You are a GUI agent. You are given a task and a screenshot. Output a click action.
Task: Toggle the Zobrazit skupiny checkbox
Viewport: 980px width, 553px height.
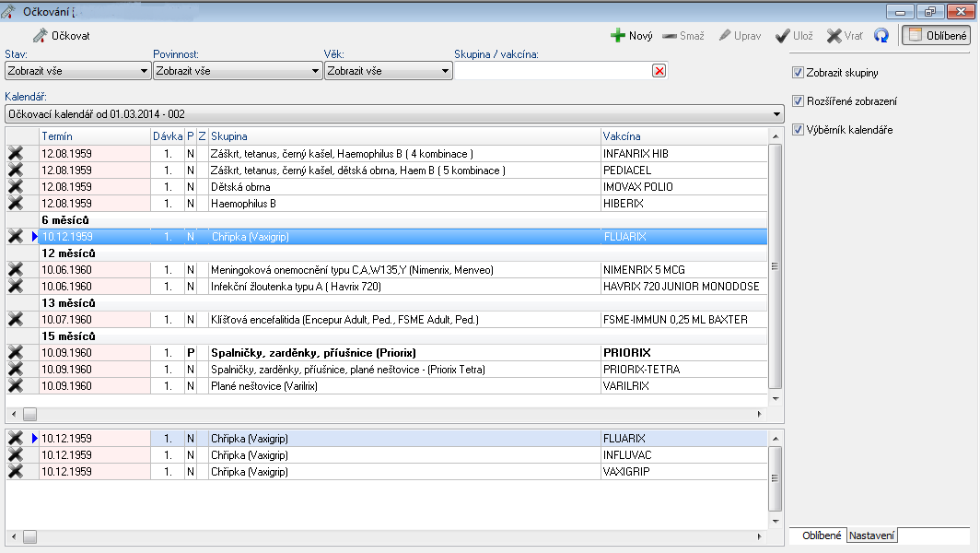coord(798,73)
